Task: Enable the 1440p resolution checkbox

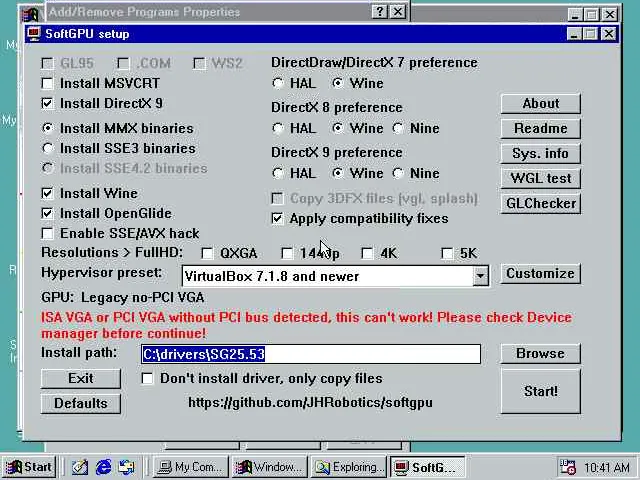Action: click(x=287, y=253)
